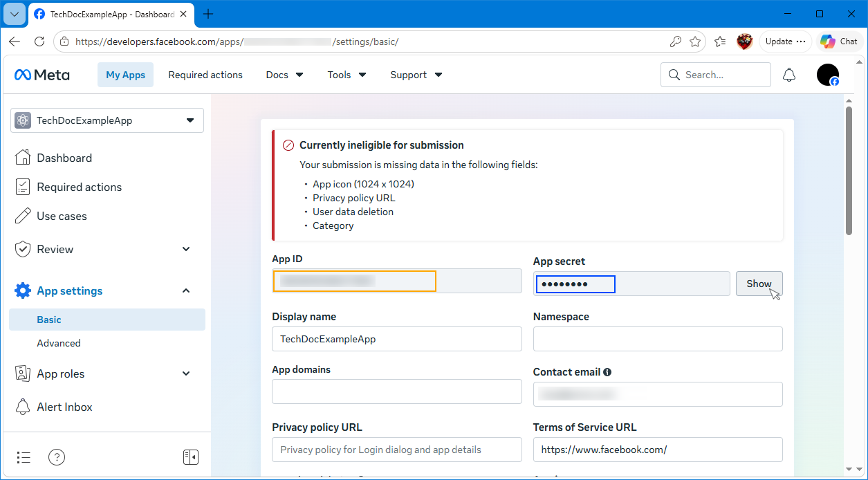Click the Meta logo
The image size is (868, 480).
click(x=42, y=75)
